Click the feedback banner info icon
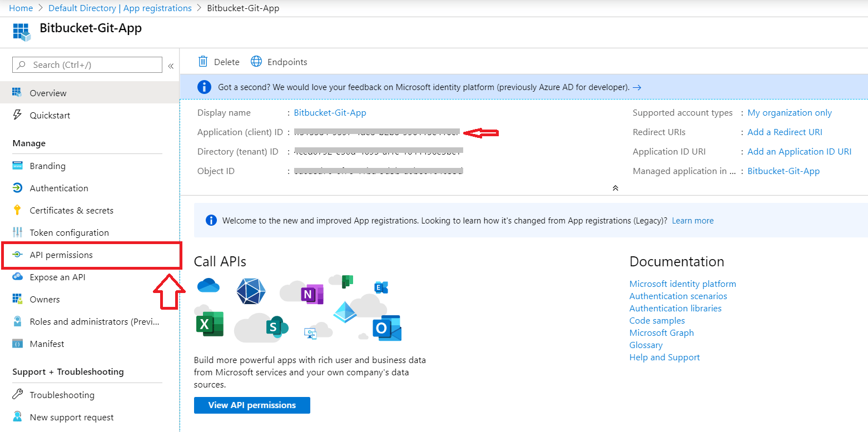The width and height of the screenshot is (868, 432). coord(204,87)
